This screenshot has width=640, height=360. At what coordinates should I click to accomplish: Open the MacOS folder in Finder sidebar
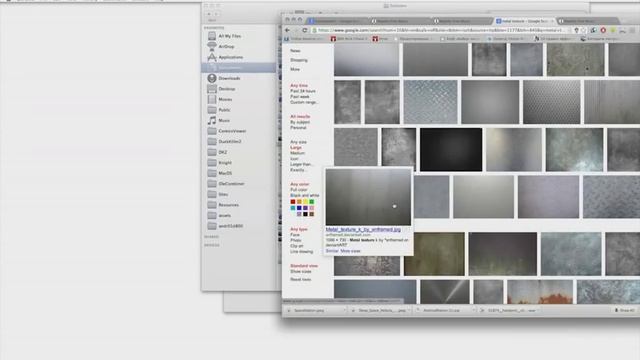pyautogui.click(x=225, y=173)
